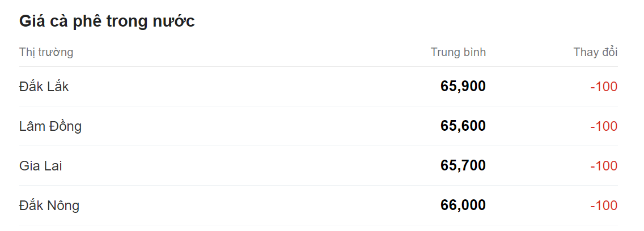Click the Thị trường column header
Image resolution: width=644 pixels, height=231 pixels.
[46, 53]
